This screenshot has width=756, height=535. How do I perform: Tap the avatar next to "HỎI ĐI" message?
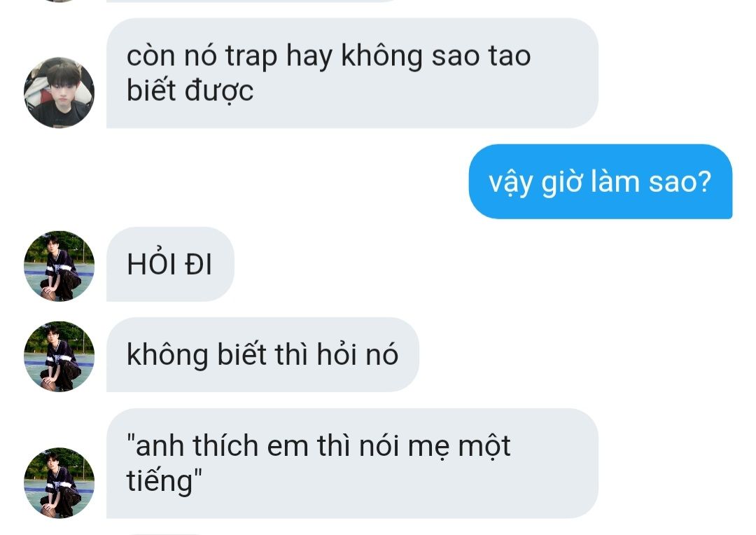pyautogui.click(x=59, y=266)
